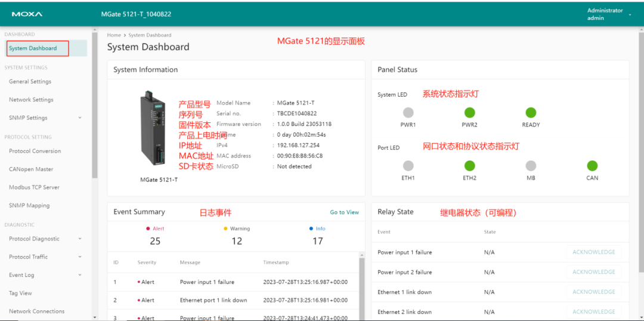Acknowledge the Power input 2 failure relay
The image size is (644, 321).
593,271
